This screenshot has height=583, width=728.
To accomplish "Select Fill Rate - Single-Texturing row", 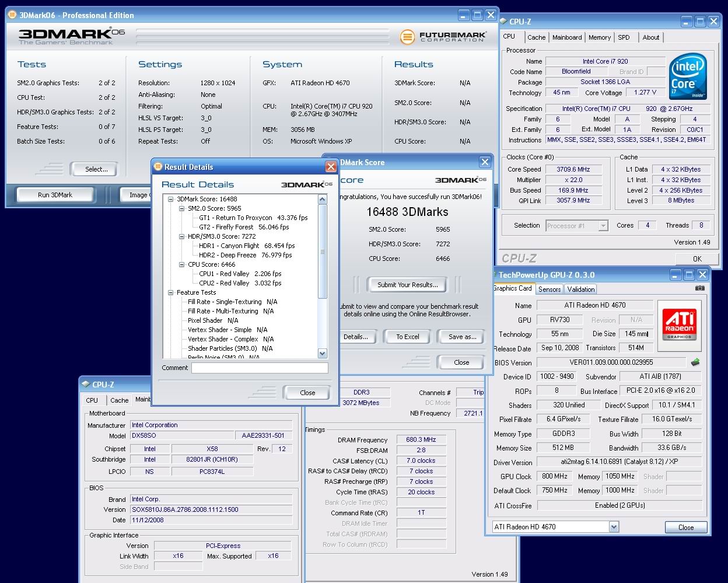I will pos(232,302).
